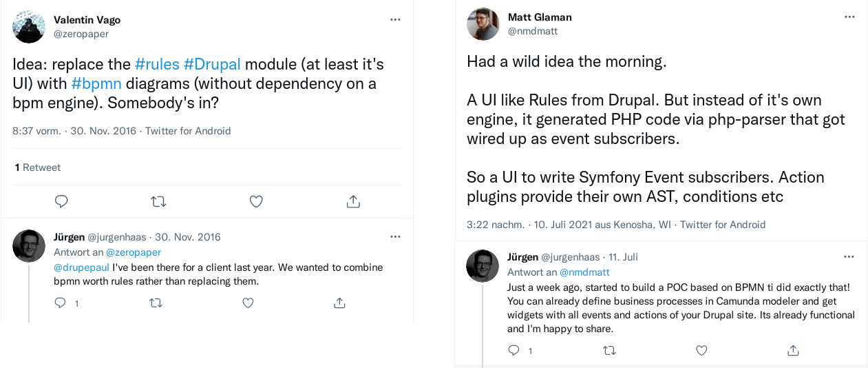Viewport: 868px width, 368px height.
Task: Reply to Valentin Vago's tweet
Action: point(61,201)
